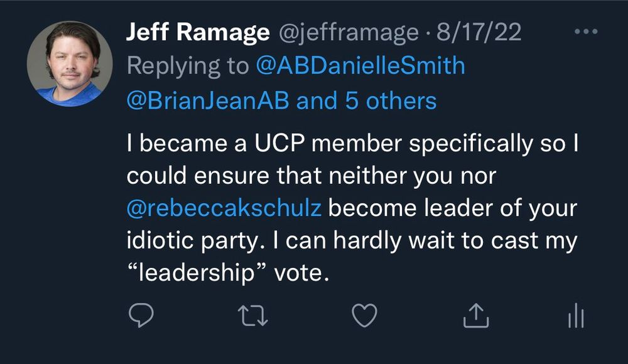Open the @rebeccakschulz mention in tweet
Viewport: 628px width, 364px height.
pos(224,208)
